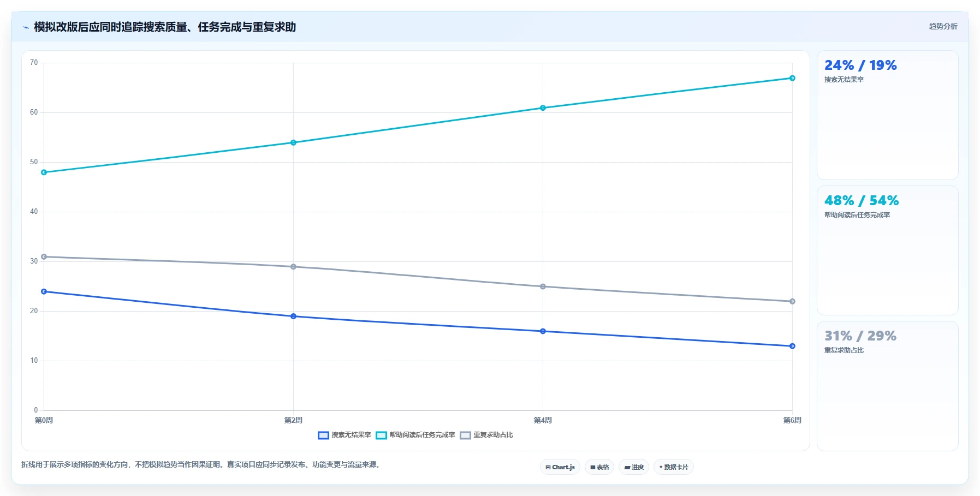Click the 第2周 x-axis label
980x496 pixels.
pos(293,420)
